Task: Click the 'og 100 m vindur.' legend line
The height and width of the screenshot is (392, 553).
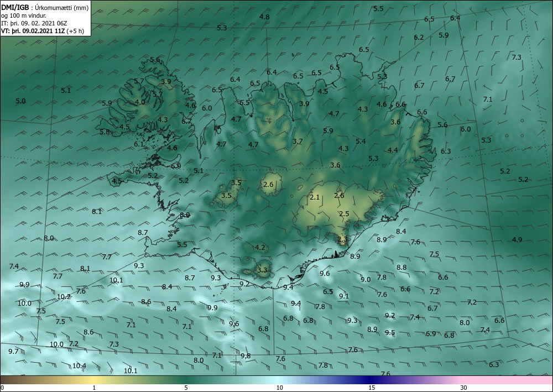Action: (23, 15)
